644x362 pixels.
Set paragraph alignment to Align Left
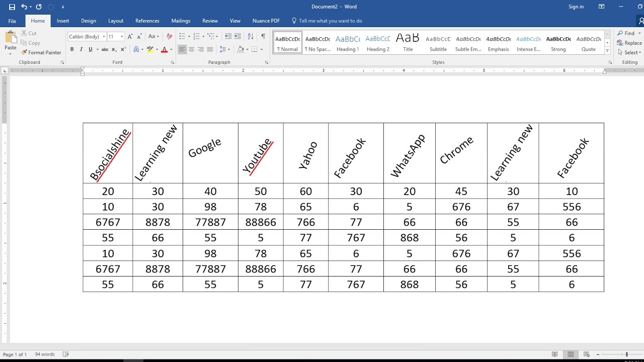[182, 49]
